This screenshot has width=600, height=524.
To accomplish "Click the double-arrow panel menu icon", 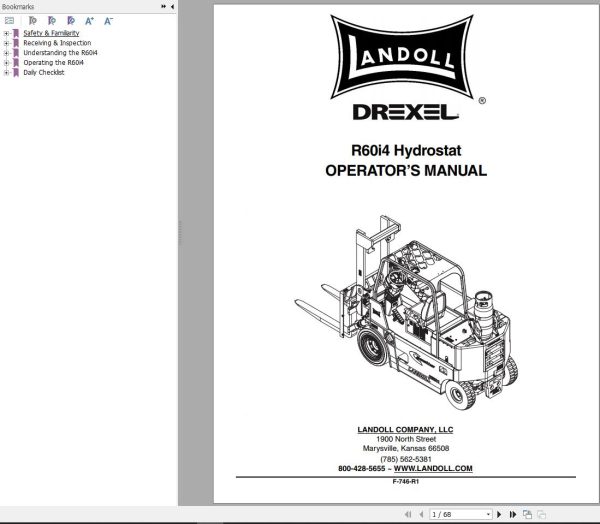I will pyautogui.click(x=164, y=6).
